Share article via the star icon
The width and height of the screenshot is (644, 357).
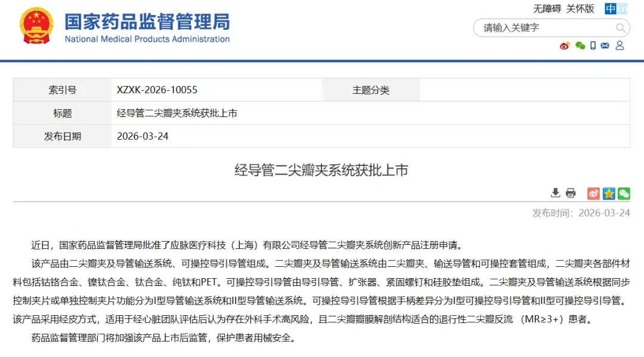click(609, 193)
